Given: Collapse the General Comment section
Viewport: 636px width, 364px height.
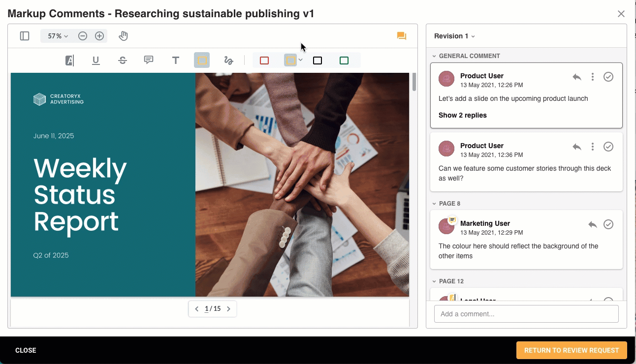Looking at the screenshot, I should [x=434, y=56].
